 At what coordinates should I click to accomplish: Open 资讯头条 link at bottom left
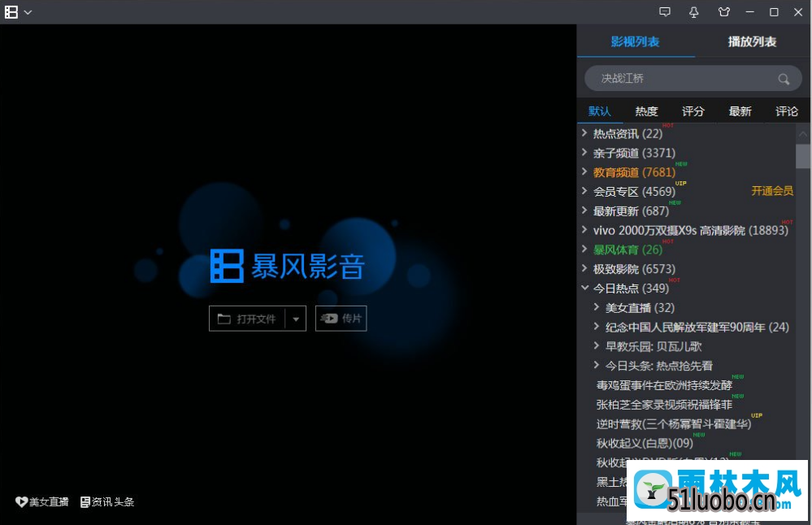tap(113, 501)
